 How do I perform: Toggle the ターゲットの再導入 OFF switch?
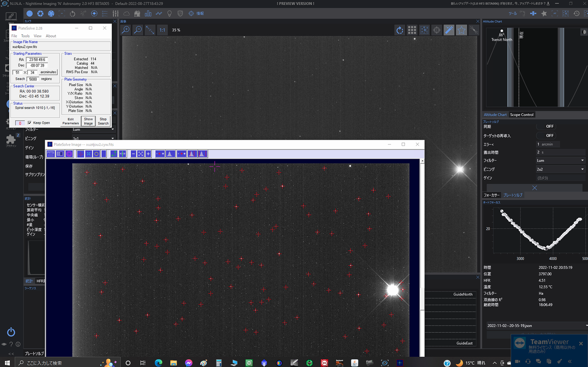click(546, 135)
